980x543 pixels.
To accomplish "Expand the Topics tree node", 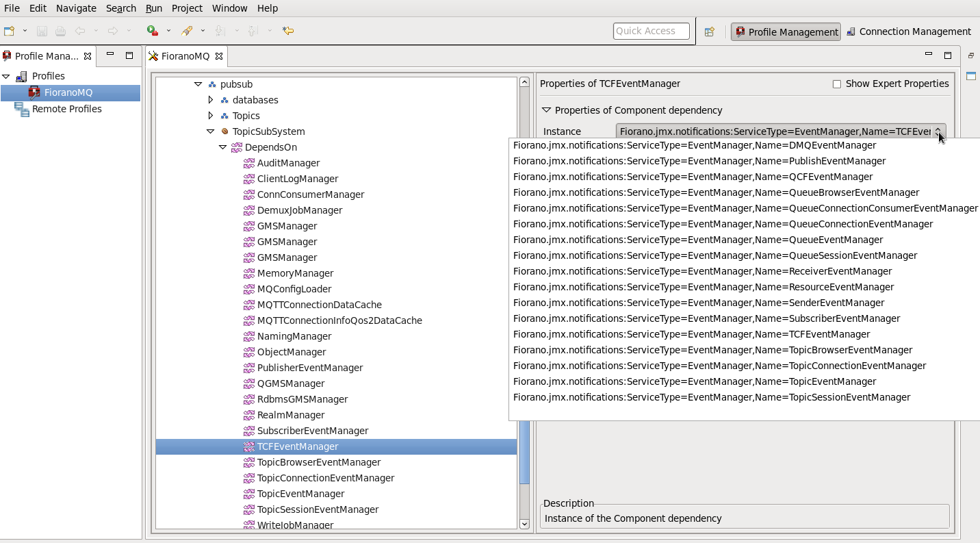I will tap(210, 116).
